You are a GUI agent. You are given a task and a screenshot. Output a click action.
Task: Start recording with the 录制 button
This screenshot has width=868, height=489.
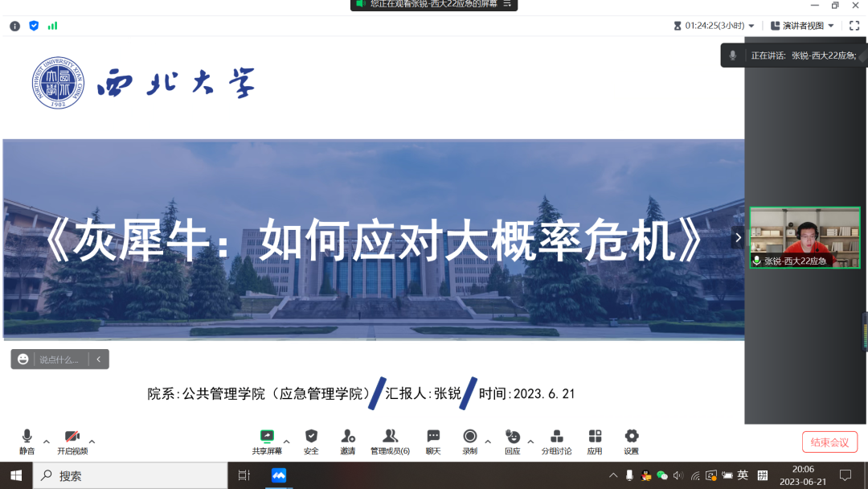470,441
